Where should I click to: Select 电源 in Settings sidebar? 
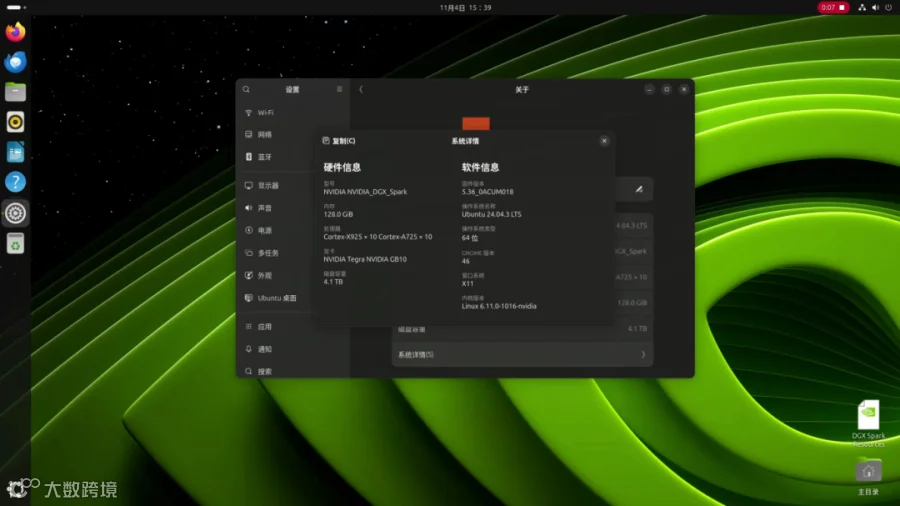(x=293, y=231)
